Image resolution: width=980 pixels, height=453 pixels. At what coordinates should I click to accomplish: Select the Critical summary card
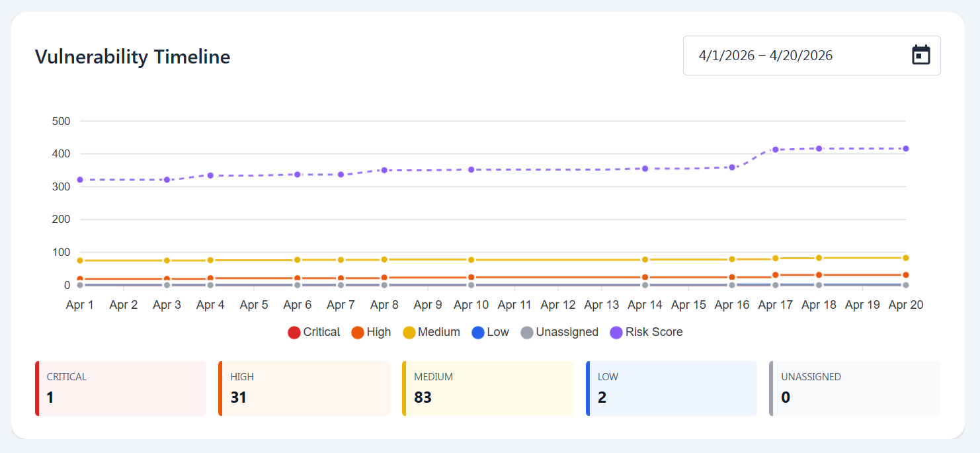click(120, 388)
